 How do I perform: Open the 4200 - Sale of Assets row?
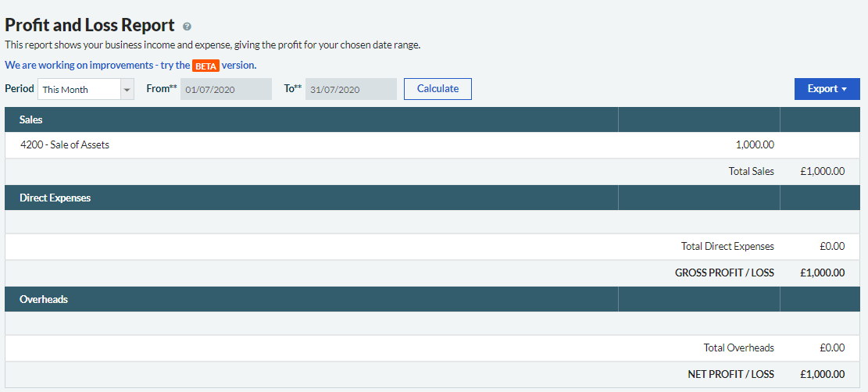coord(65,144)
